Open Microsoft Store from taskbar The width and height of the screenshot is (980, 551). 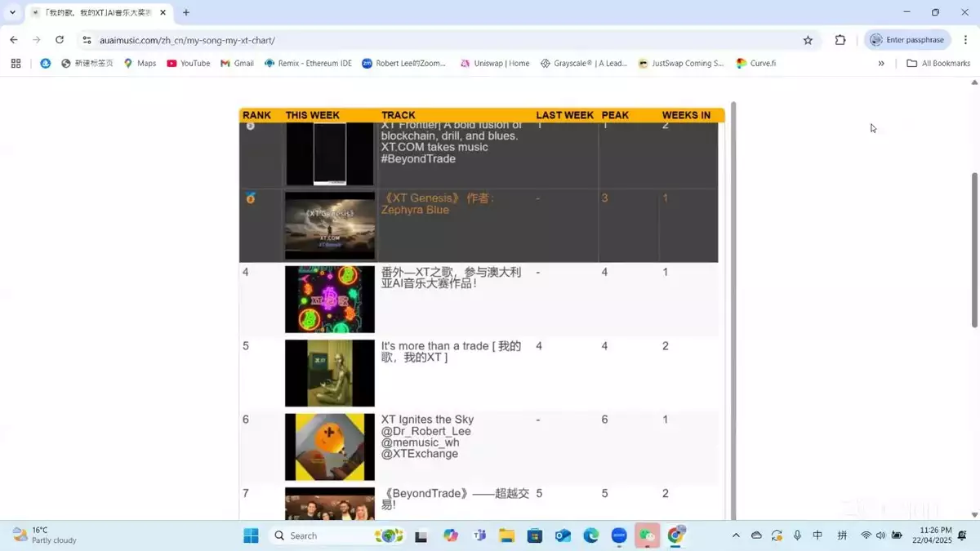(x=535, y=535)
